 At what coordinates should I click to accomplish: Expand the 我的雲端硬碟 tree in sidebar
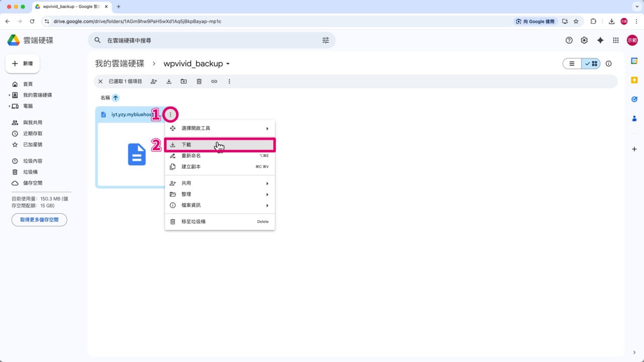tap(10, 95)
